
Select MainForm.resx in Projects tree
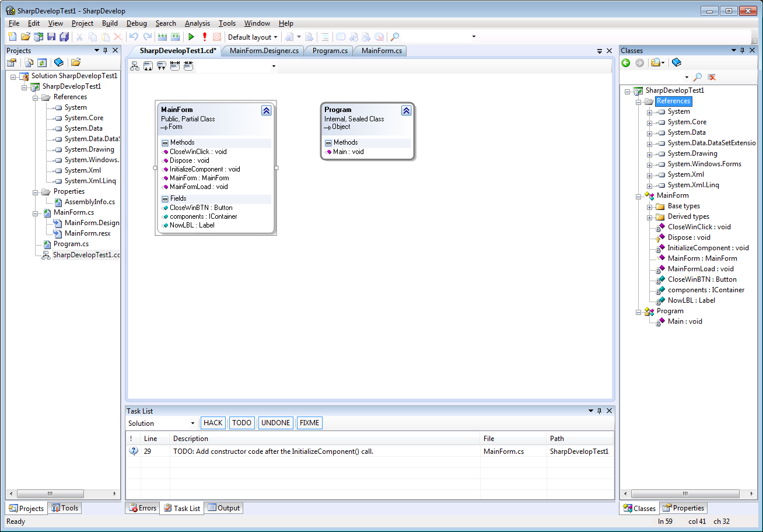tap(87, 234)
